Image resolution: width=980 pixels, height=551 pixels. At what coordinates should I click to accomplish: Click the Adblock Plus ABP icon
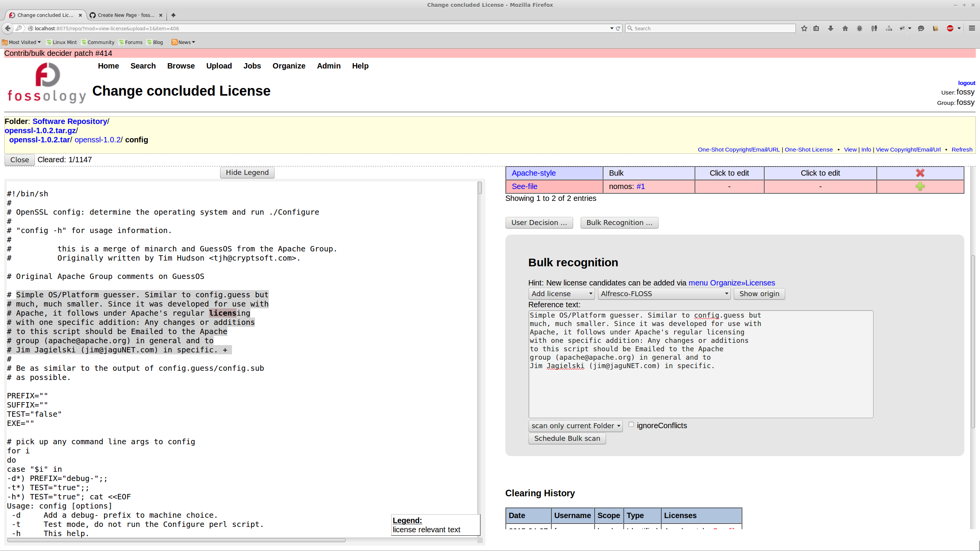(950, 28)
